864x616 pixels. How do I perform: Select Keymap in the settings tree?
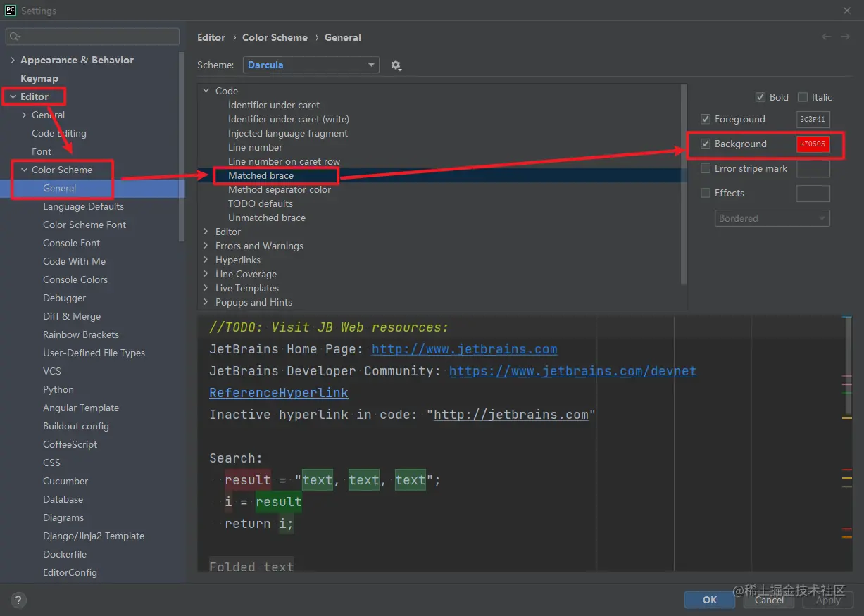coord(39,78)
